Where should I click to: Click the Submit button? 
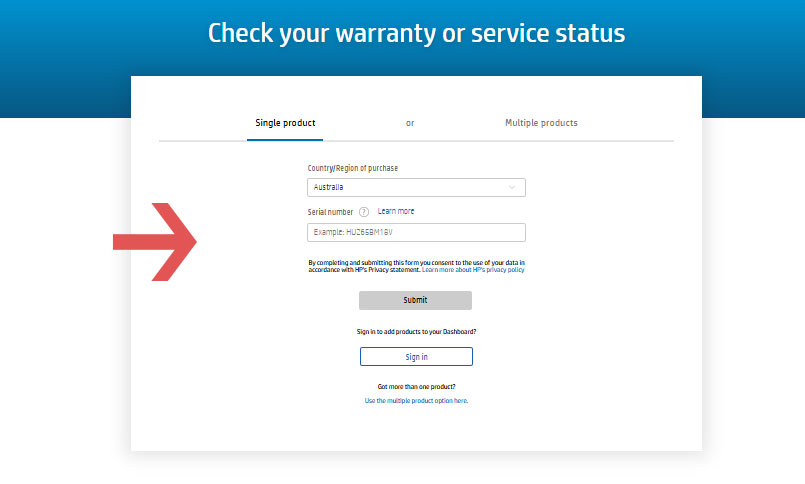pos(415,300)
